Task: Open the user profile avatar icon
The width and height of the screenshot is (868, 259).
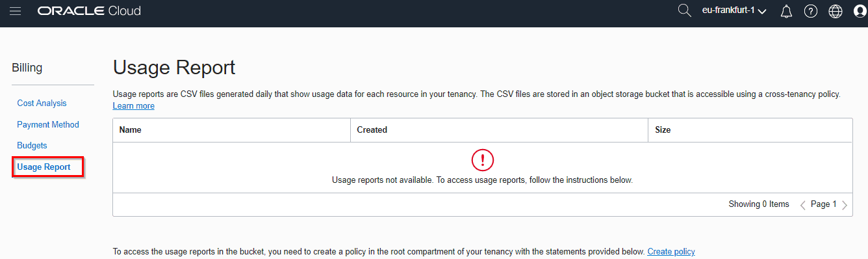Action: pos(860,11)
